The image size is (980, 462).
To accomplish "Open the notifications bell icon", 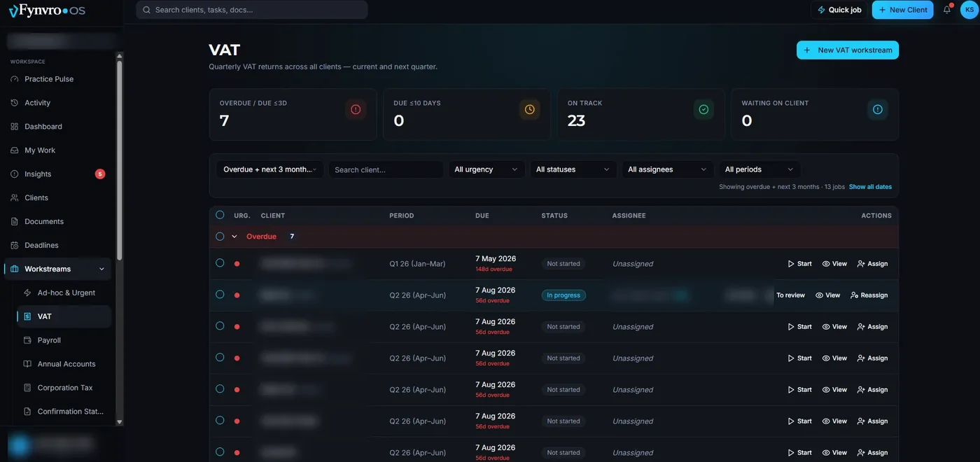I will point(947,10).
